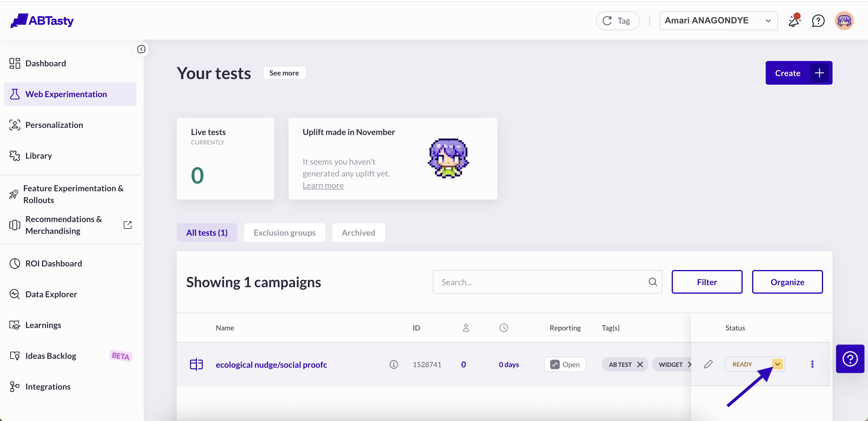Remove the AB TEST tag

point(640,365)
